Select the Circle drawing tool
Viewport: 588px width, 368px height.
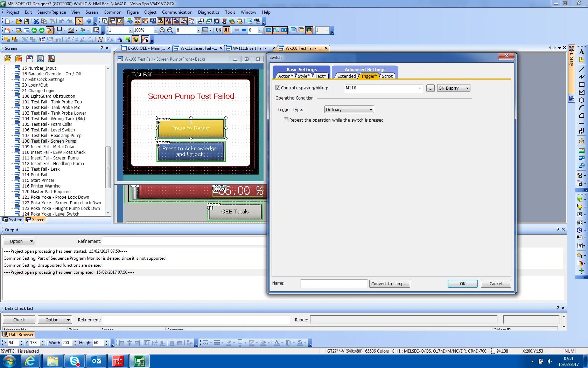581,100
